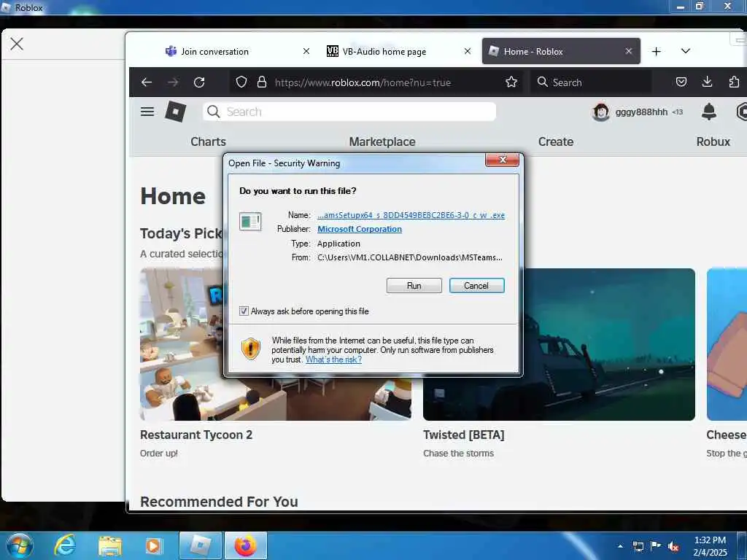The width and height of the screenshot is (747, 560).
Task: Click the ggqy888hhh username
Action: 641,112
